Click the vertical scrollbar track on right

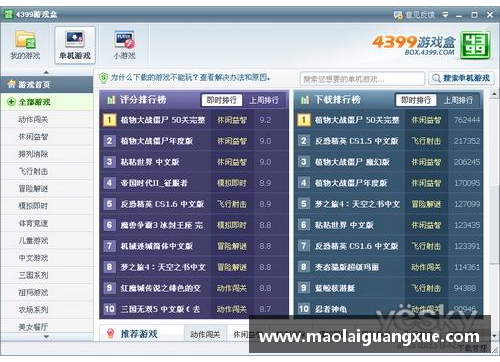[494, 213]
